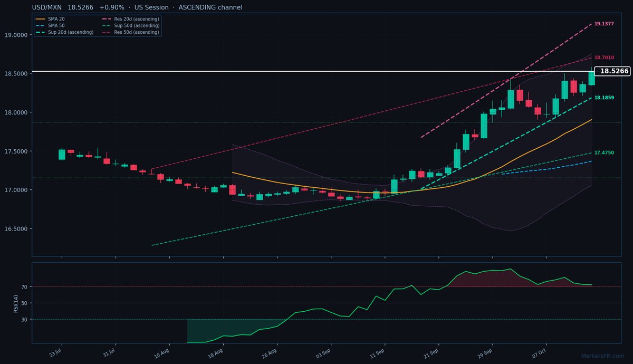Click the RSI 70 overbought level label
This screenshot has height=364, width=633.
[x=25, y=287]
